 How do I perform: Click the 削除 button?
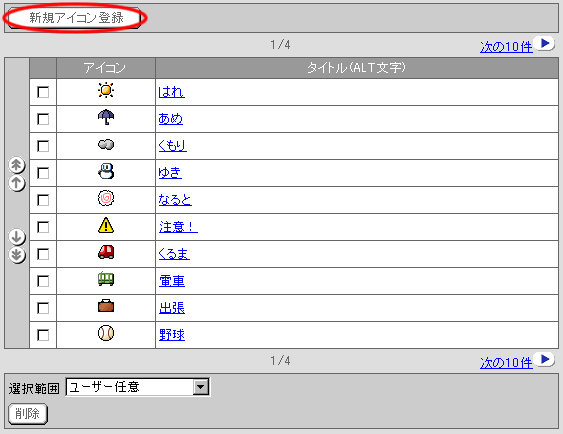28,414
